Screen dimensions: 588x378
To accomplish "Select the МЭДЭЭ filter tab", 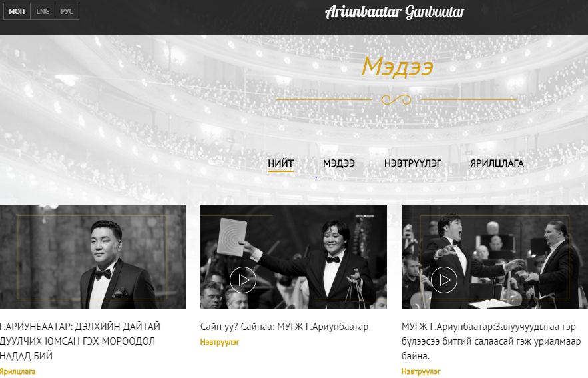I will coord(339,163).
